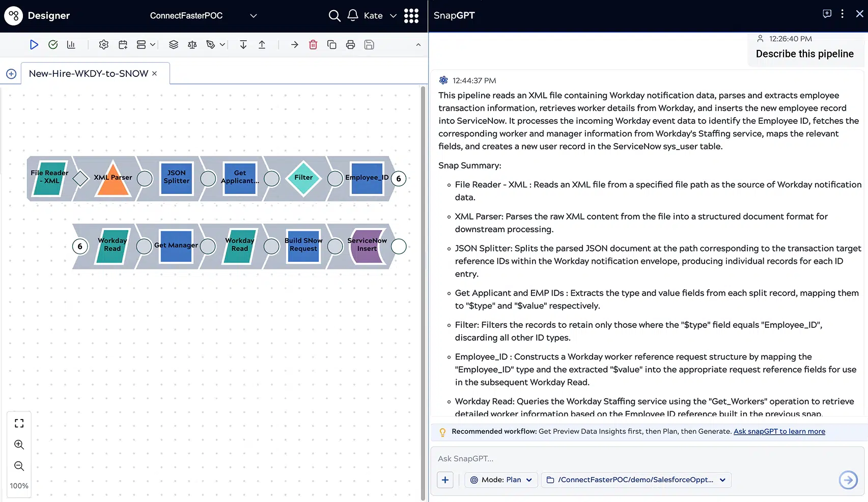Viewport: 868px width, 502px height.
Task: Select the Get Manager snap
Action: [x=176, y=246]
